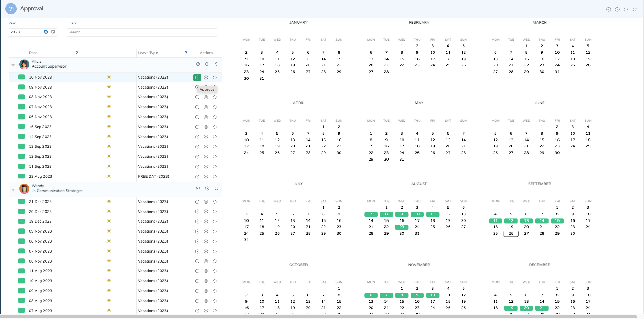Reject all requests in Alicia's group row
The width and height of the screenshot is (644, 319).
point(207,64)
